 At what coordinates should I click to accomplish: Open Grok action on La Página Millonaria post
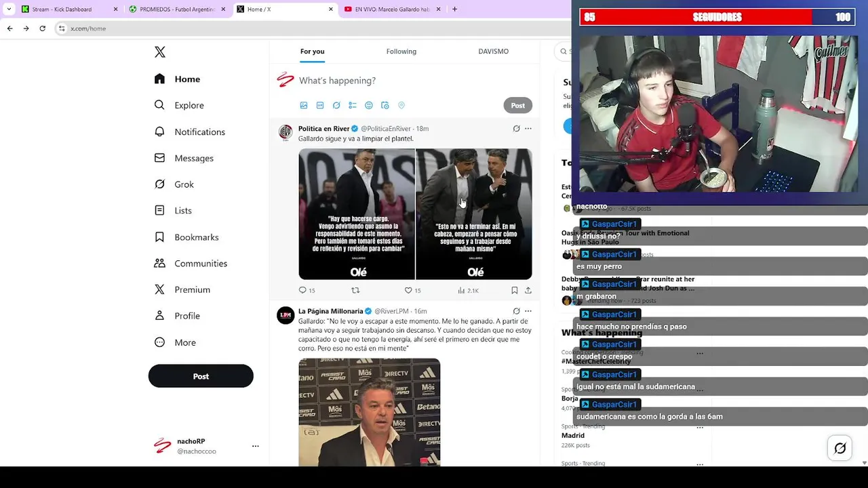point(516,311)
